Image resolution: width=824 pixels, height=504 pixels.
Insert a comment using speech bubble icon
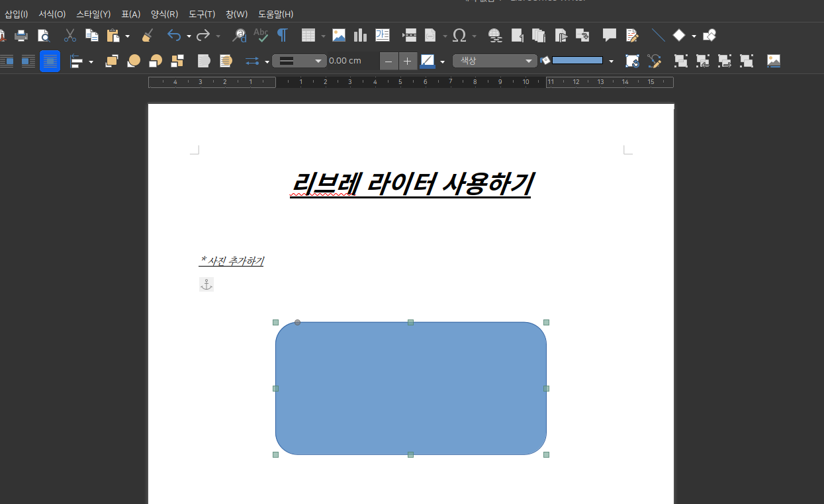coord(609,36)
